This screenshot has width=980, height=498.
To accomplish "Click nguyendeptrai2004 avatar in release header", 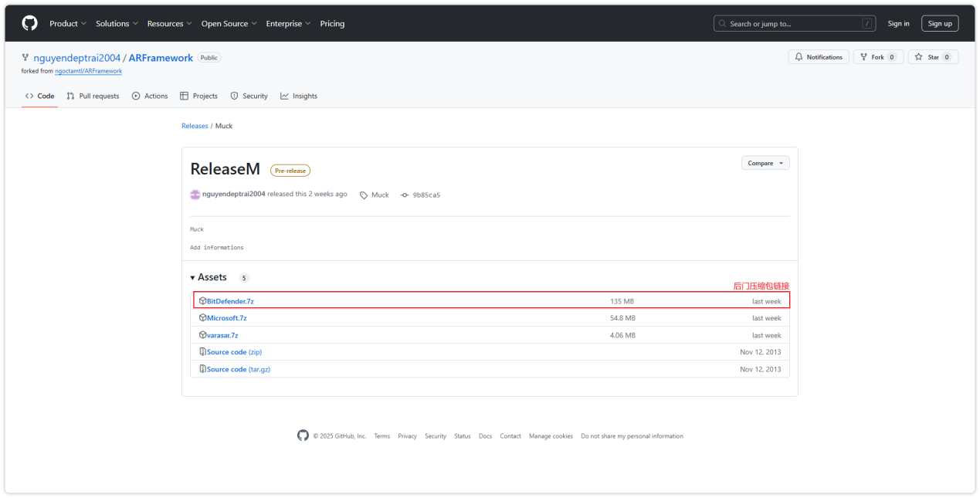I will coord(195,195).
